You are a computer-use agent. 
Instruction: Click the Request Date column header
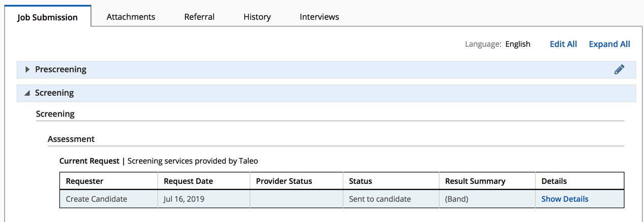pos(188,181)
